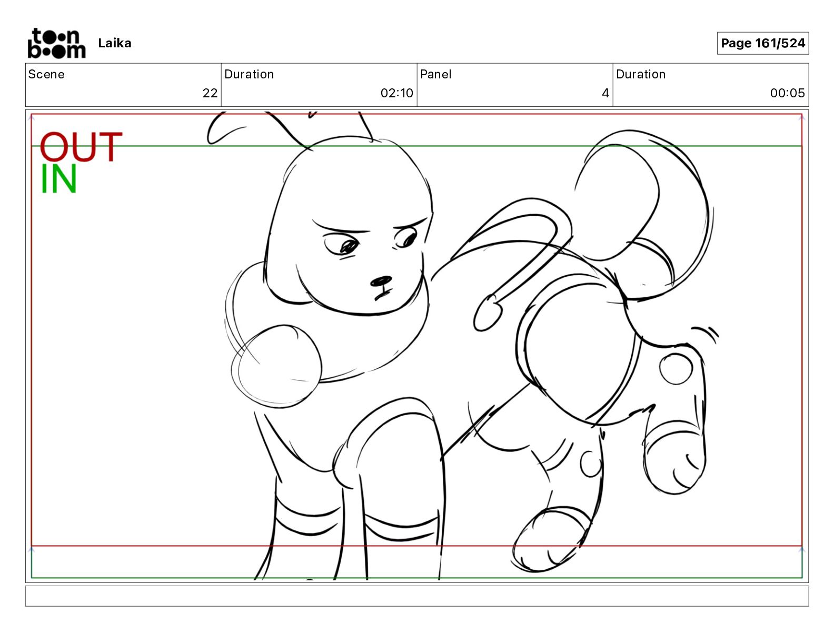
Task: Click the dog storyboard sketch thumbnail
Action: [x=417, y=346]
